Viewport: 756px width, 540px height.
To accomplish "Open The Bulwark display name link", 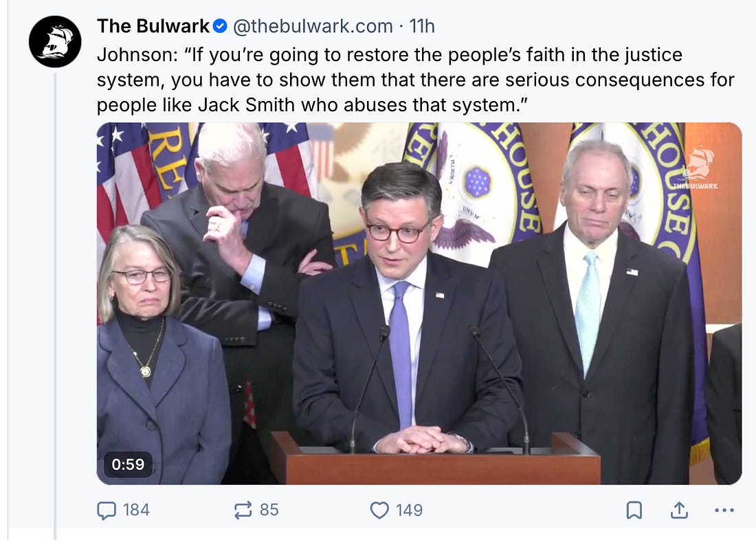I will [153, 26].
